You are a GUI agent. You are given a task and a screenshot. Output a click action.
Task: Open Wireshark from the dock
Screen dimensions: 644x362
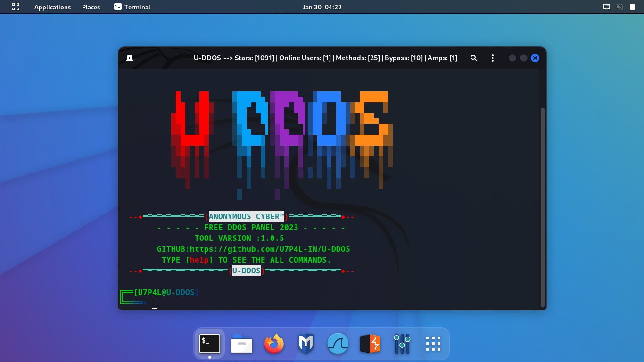(x=338, y=344)
